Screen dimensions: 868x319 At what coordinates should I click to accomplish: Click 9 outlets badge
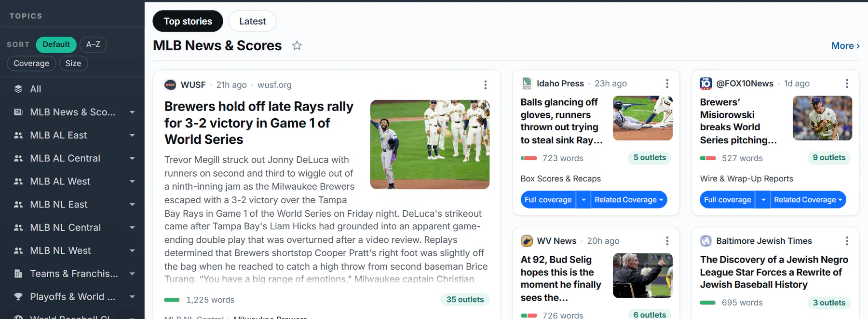coord(829,158)
